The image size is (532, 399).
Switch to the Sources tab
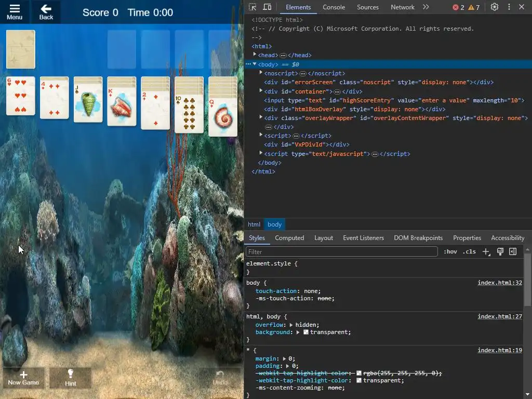pyautogui.click(x=367, y=7)
